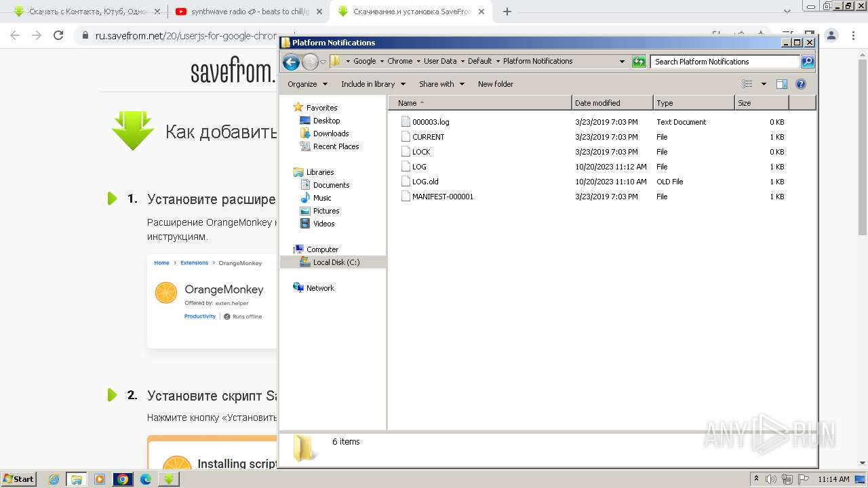Click the Search Platform Notifications field
The image size is (868, 488).
click(726, 62)
